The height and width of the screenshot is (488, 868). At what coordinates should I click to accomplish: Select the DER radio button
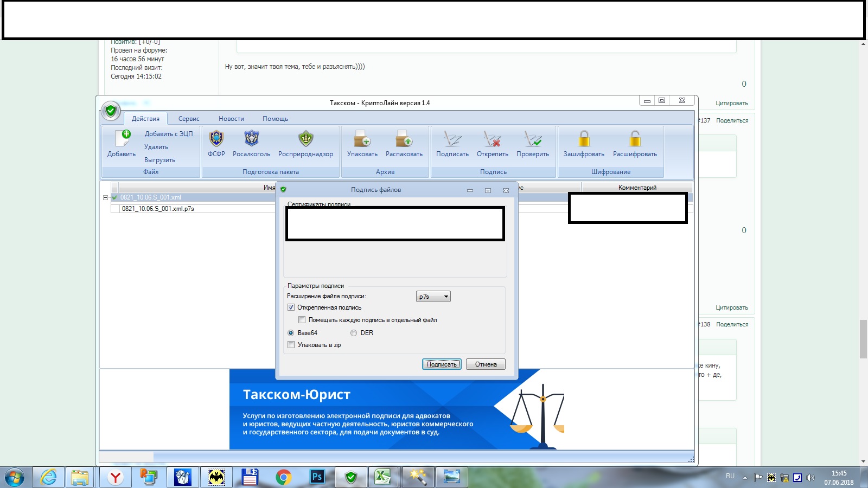[x=354, y=333]
